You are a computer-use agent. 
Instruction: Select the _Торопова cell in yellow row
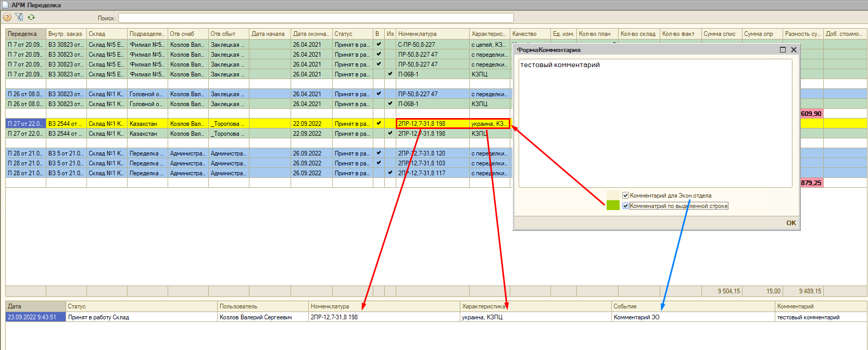[x=229, y=124]
